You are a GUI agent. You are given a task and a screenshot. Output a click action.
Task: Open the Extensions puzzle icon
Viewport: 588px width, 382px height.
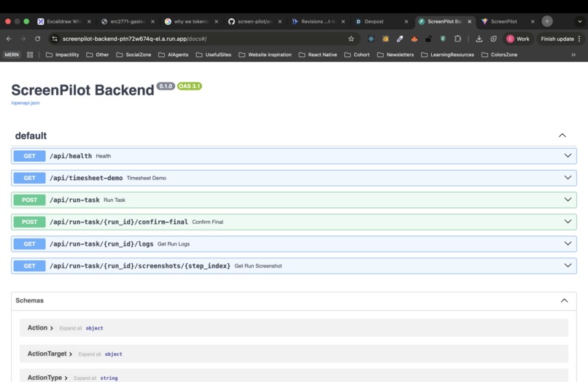(457, 39)
